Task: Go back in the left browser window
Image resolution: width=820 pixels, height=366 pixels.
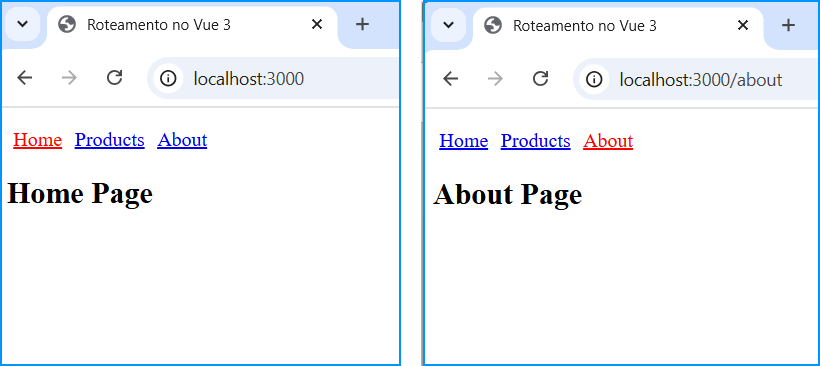Action: (x=25, y=78)
